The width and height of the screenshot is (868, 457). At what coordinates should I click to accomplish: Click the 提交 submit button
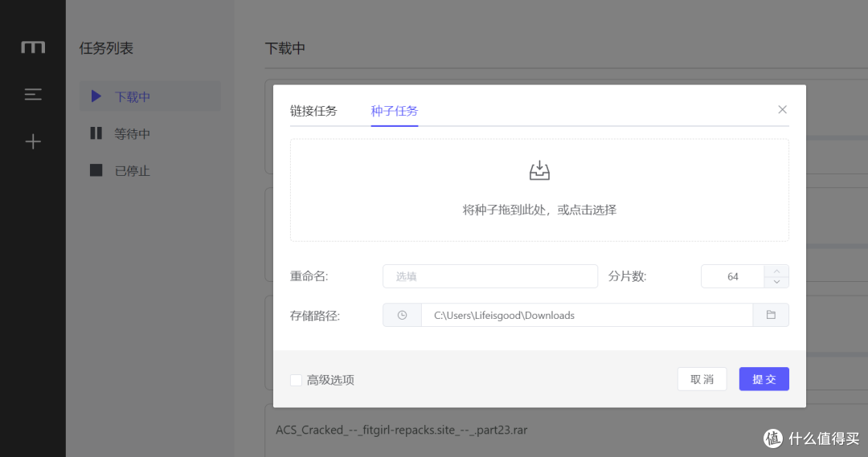point(764,379)
